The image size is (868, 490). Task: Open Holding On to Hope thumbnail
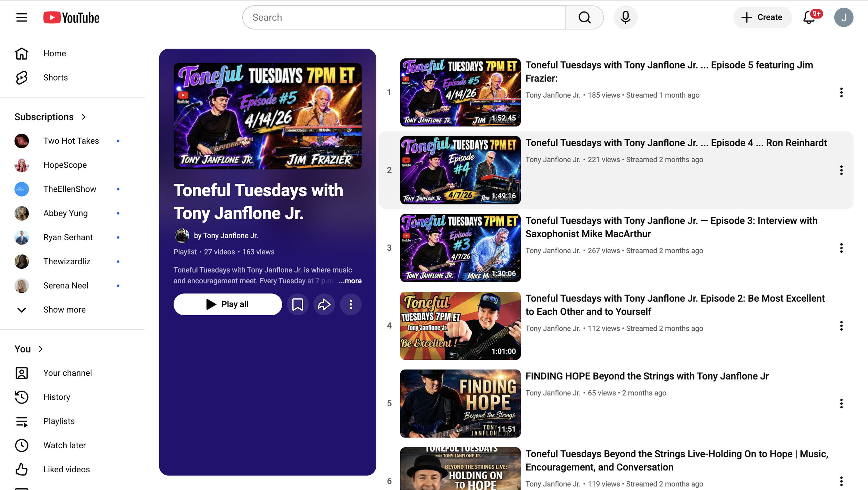460,468
